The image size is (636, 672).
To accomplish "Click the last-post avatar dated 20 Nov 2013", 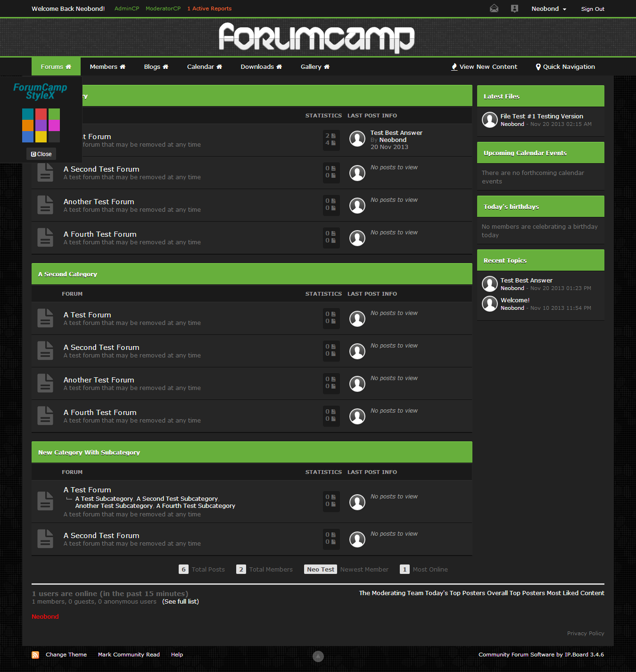I will 357,139.
